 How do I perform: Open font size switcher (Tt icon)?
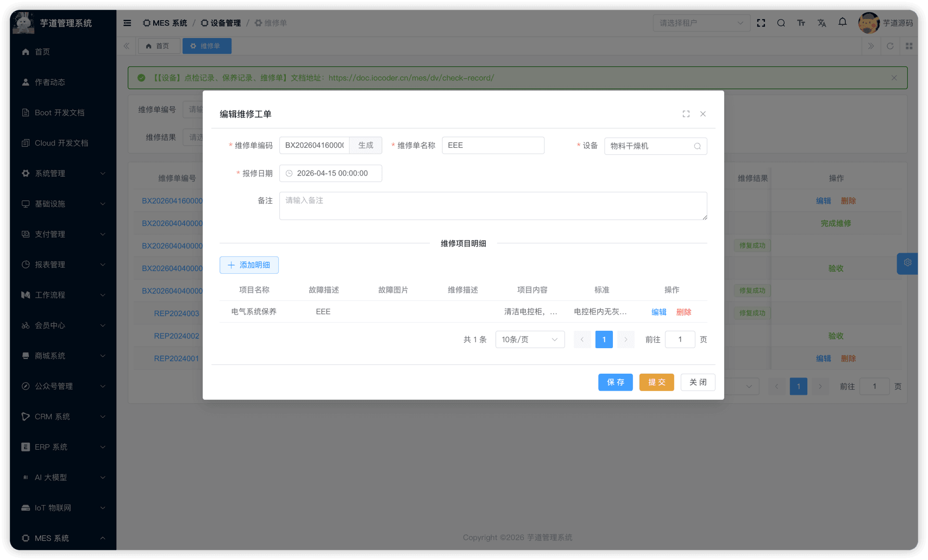point(801,23)
